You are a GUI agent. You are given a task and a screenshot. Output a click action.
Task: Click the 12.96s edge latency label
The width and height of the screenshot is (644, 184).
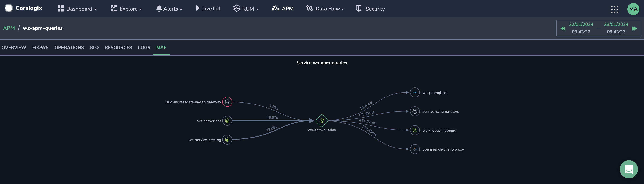tap(271, 129)
